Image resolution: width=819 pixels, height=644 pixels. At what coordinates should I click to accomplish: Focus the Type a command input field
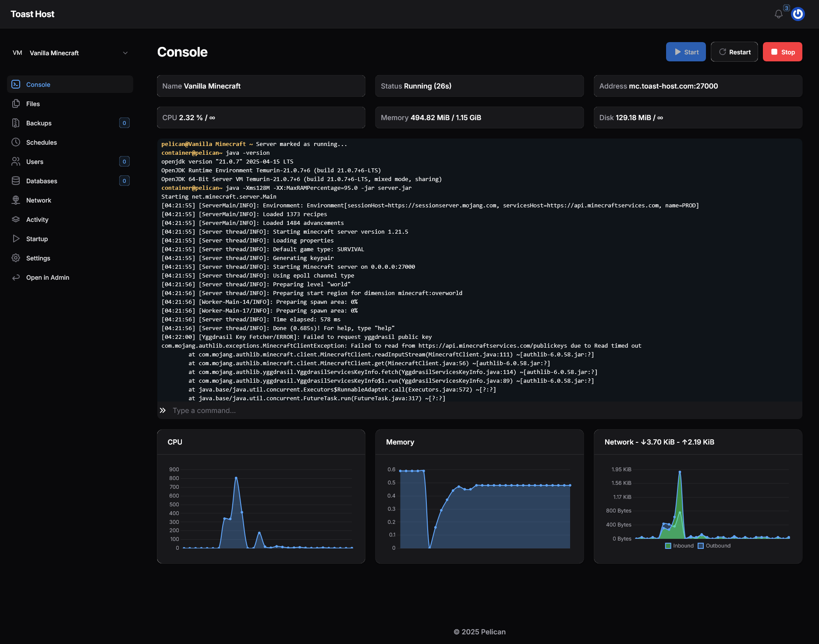482,411
